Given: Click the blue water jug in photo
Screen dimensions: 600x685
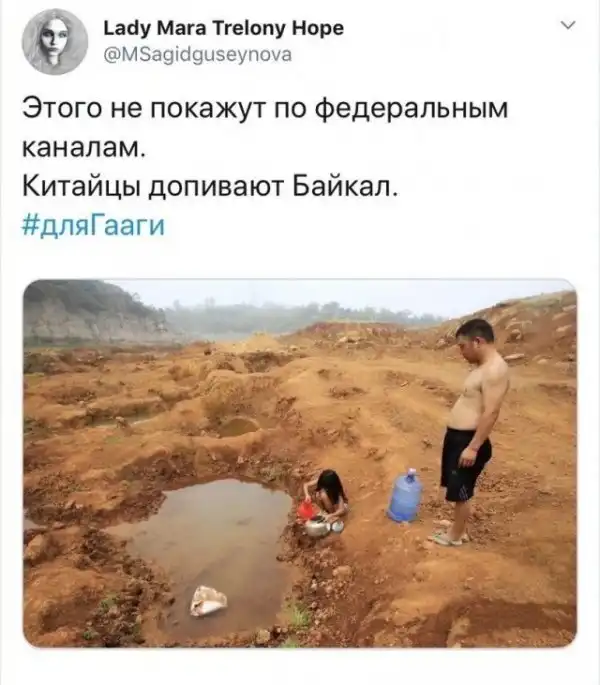Looking at the screenshot, I should pyautogui.click(x=405, y=495).
